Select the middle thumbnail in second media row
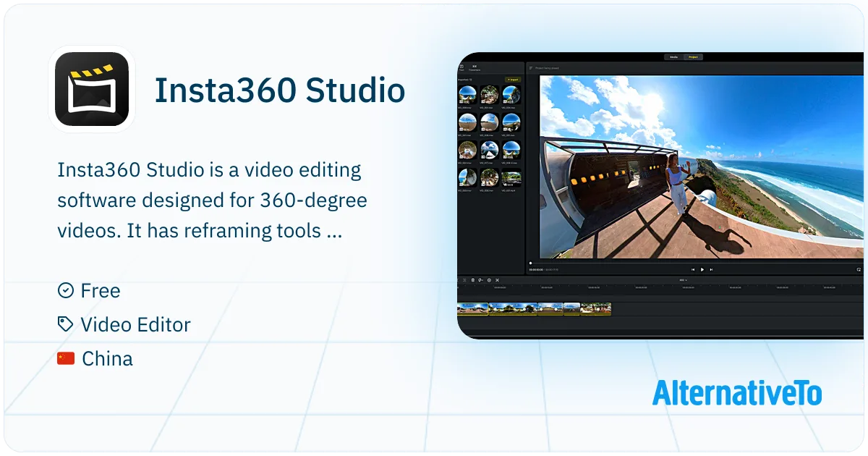 490,121
